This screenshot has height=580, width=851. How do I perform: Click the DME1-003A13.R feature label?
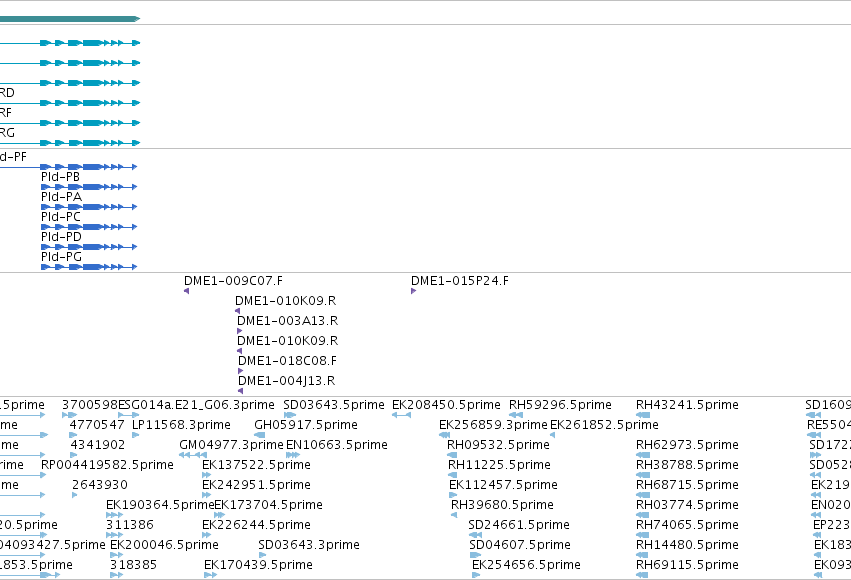pyautogui.click(x=288, y=321)
